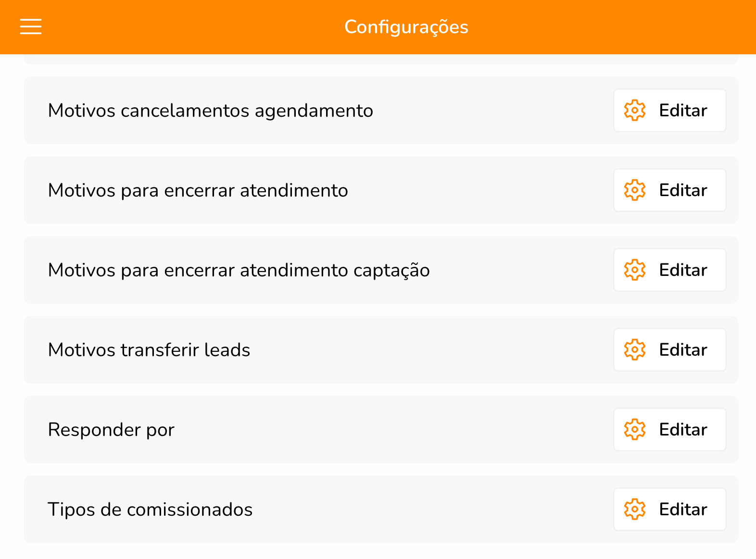Viewport: 756px width, 559px height.
Task: Click Editar on Motivos para encerrar atendimento
Action: [682, 190]
